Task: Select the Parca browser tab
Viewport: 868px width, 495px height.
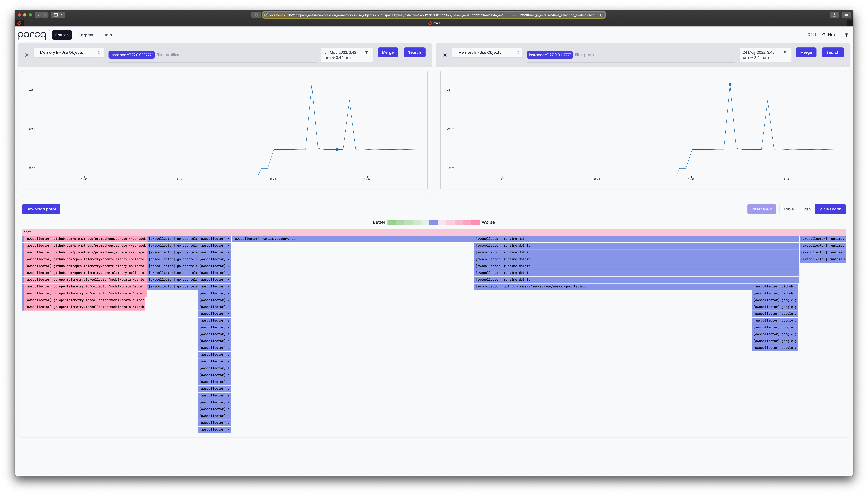Action: [434, 23]
